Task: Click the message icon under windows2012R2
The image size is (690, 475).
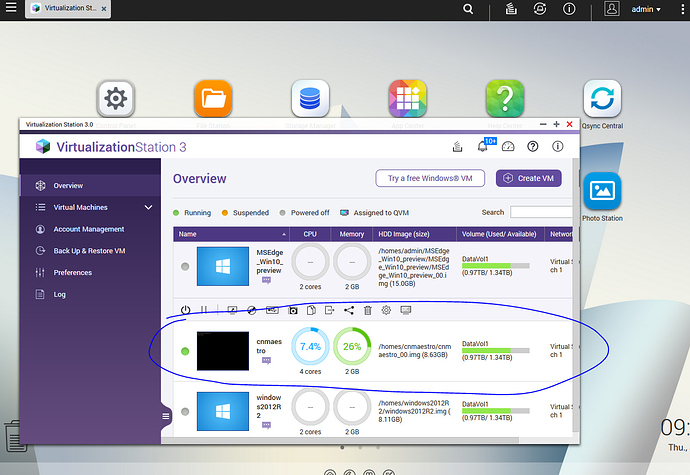Action: tap(266, 425)
